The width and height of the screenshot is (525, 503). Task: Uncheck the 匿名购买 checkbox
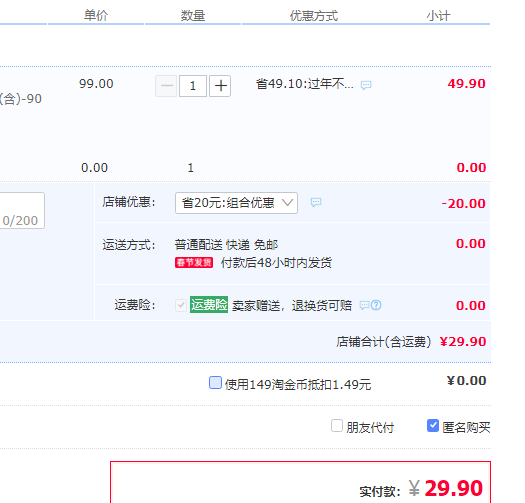click(433, 426)
